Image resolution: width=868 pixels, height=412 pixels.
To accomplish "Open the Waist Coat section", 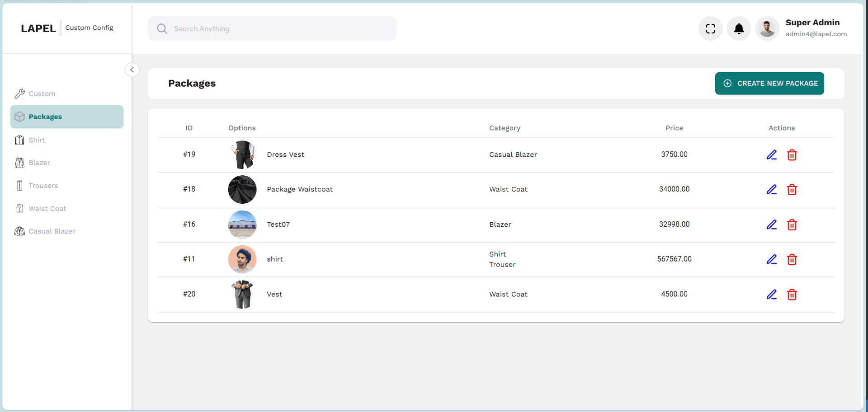I will pyautogui.click(x=47, y=208).
